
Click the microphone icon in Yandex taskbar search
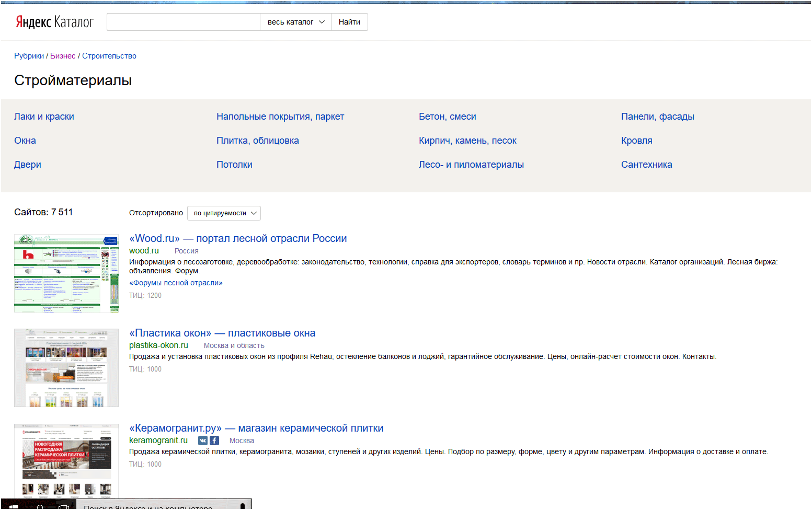pyautogui.click(x=242, y=506)
